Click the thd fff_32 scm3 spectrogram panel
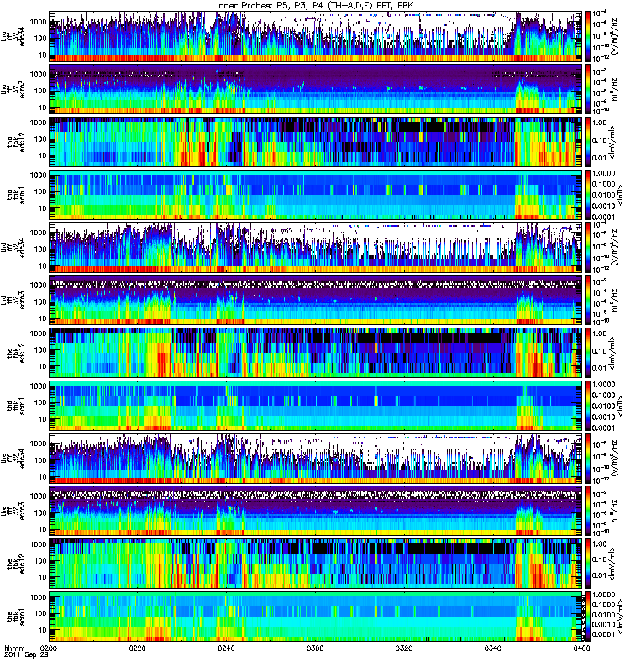The width and height of the screenshot is (630, 672). click(x=316, y=301)
